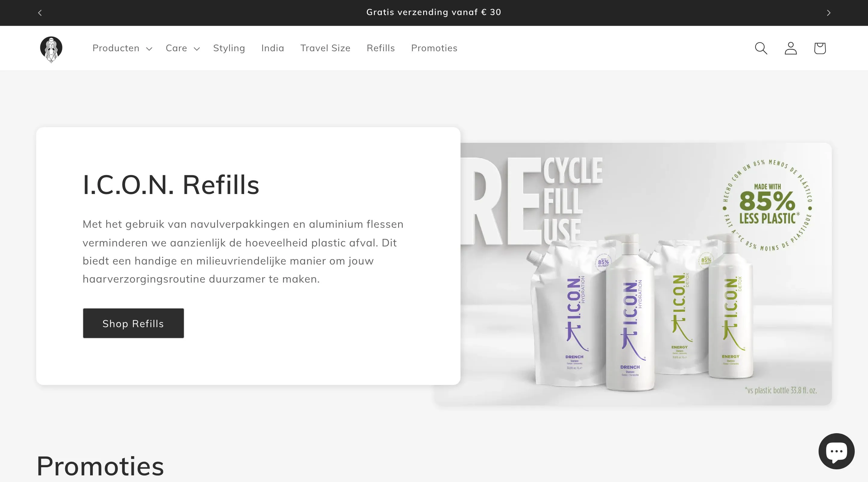
Task: Click the Gratis verzending vanaf € 30 announcement
Action: (434, 12)
